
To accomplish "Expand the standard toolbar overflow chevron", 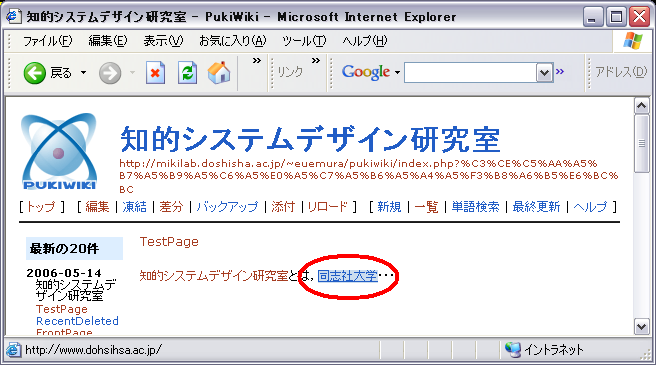I will tap(257, 61).
